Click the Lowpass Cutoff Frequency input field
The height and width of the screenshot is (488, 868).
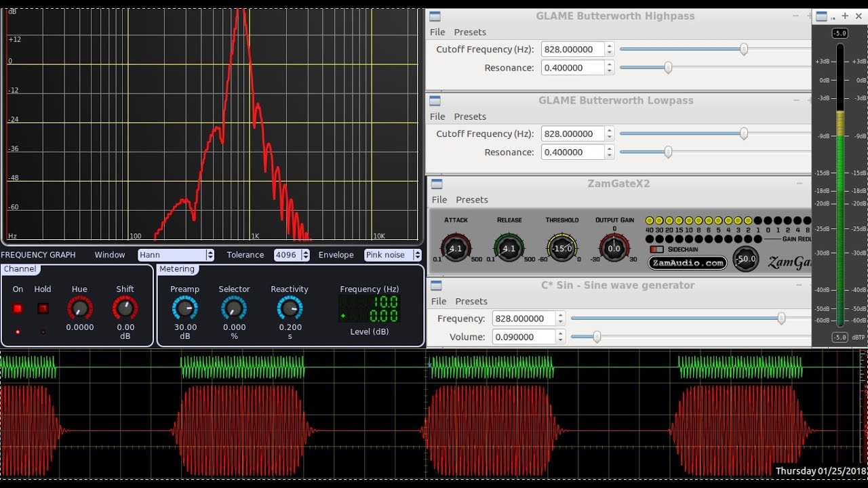[x=573, y=134]
